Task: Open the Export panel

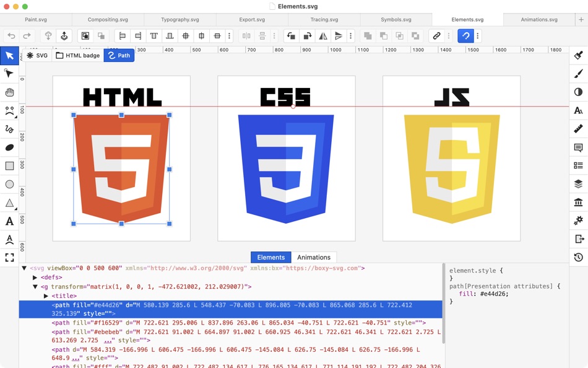Action: [578, 239]
